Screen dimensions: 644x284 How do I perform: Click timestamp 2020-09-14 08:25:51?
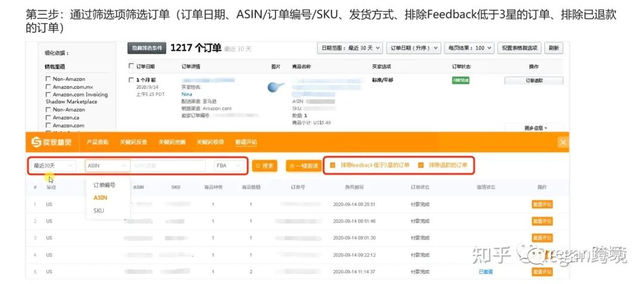point(354,204)
